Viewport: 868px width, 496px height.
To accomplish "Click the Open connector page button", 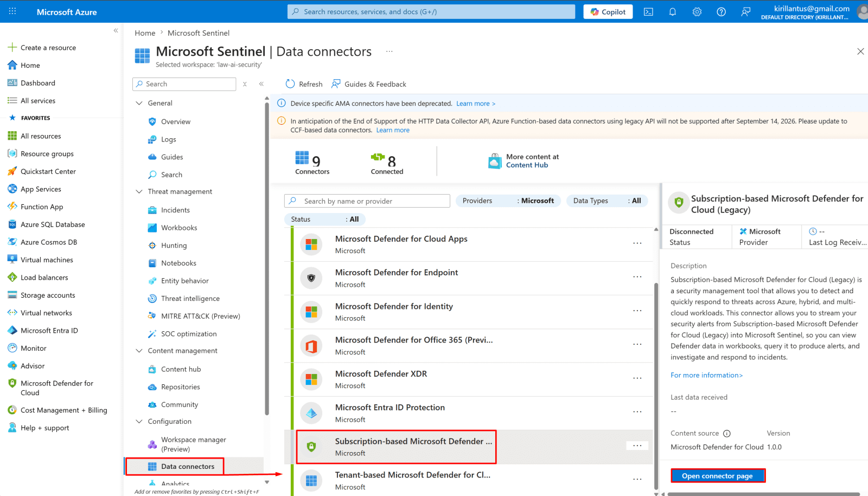I will (717, 476).
